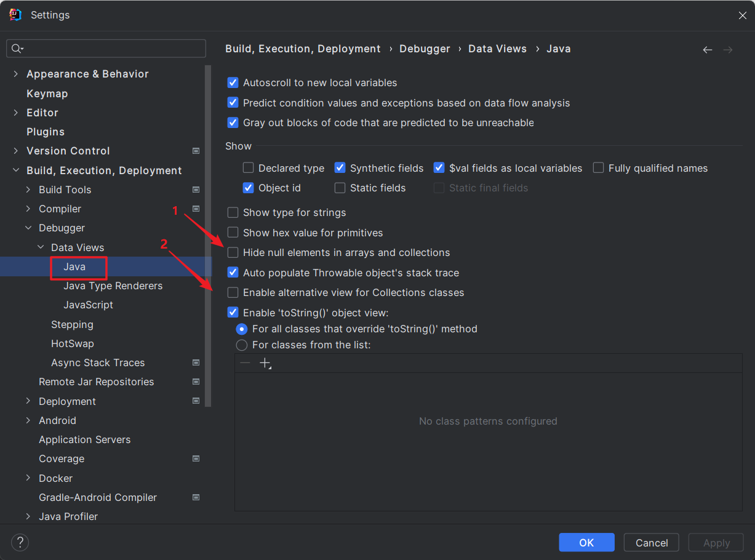Viewport: 755px width, 560px height.
Task: Click project-level icon next to Version Control
Action: 196,151
